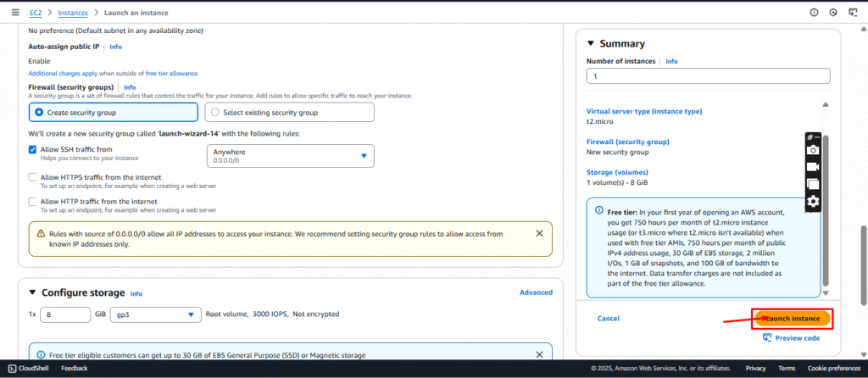Click the Summary list scrollbar thumb
The image size is (868, 378).
point(826,210)
